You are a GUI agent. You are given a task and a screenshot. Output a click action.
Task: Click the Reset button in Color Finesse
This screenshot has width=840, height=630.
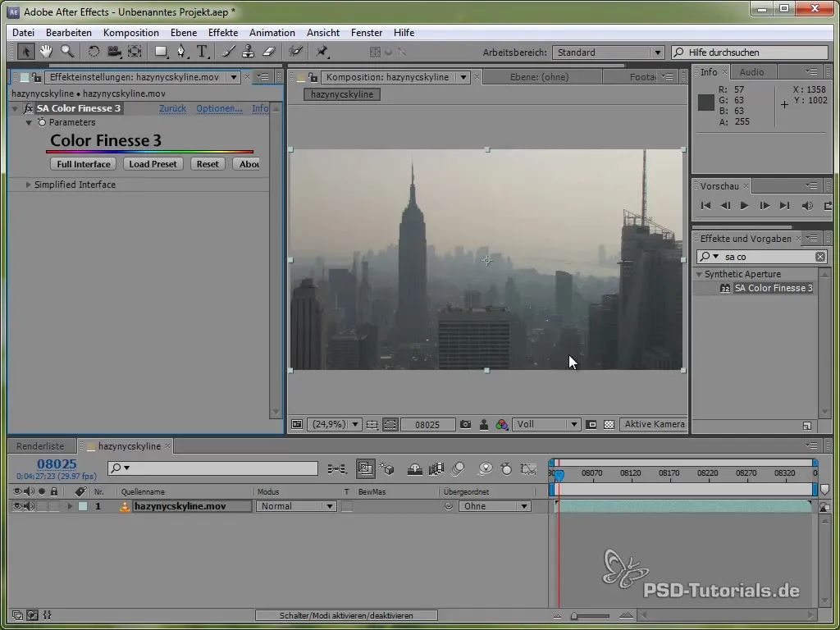click(x=208, y=164)
